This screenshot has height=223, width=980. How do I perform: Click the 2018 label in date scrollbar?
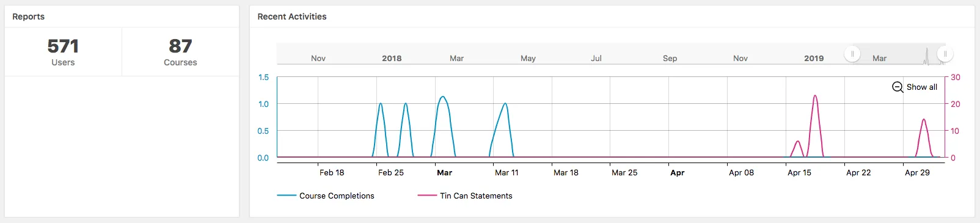click(x=392, y=58)
